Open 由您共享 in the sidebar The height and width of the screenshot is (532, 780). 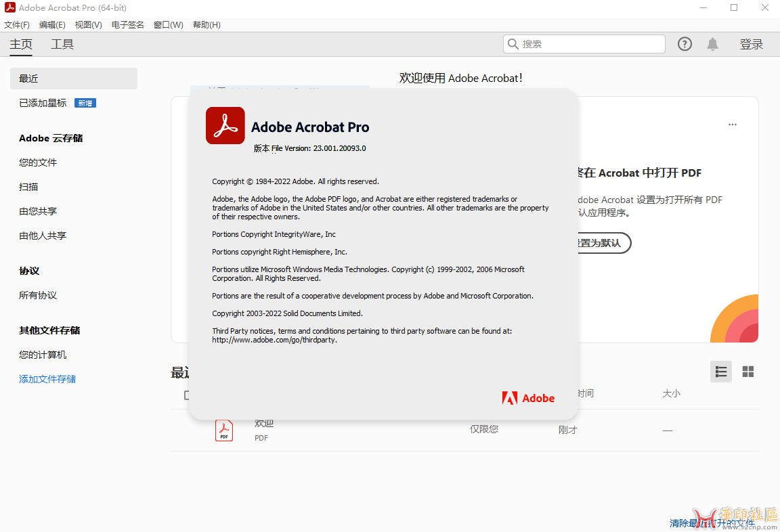click(x=38, y=211)
